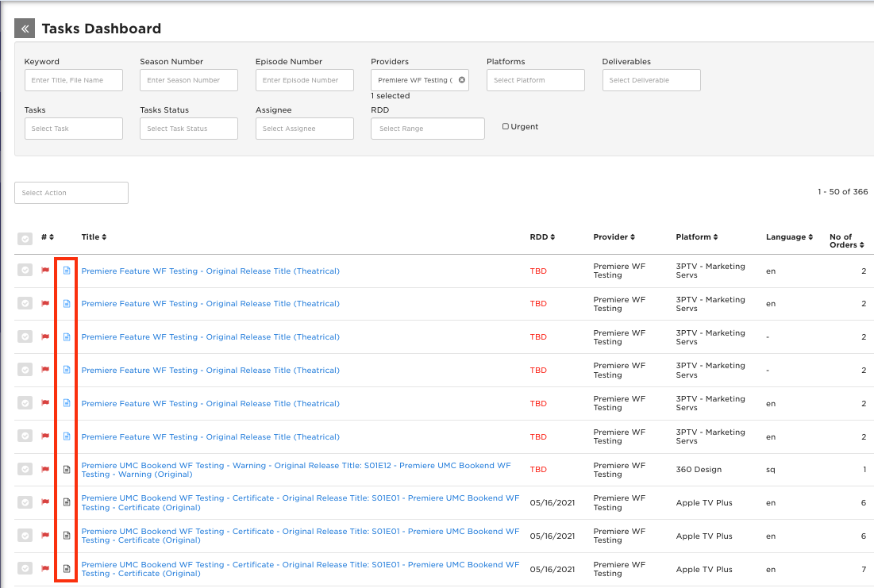Sort the table by No of Orders

[847, 240]
